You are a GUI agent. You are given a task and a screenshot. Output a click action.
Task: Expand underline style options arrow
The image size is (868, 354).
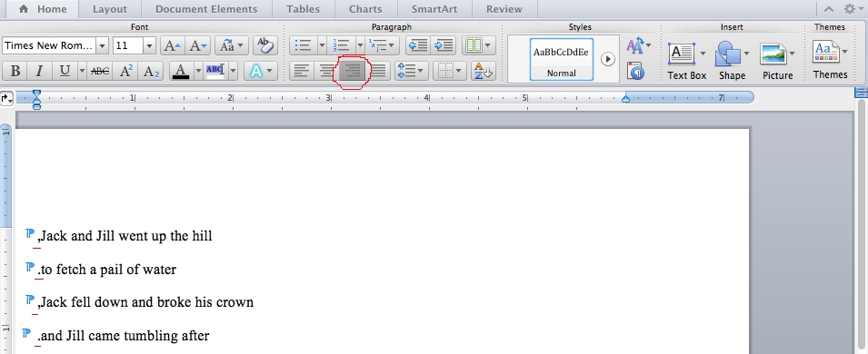pyautogui.click(x=83, y=71)
